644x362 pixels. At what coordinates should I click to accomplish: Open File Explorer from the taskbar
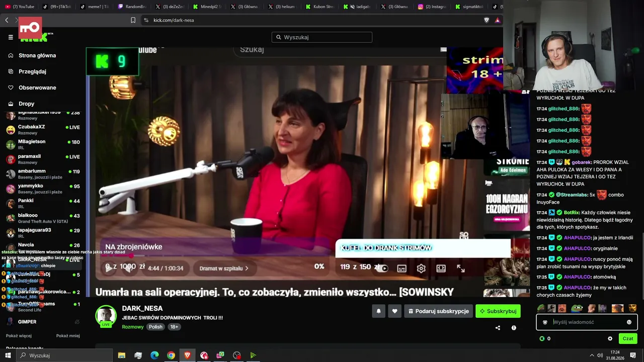(122, 355)
